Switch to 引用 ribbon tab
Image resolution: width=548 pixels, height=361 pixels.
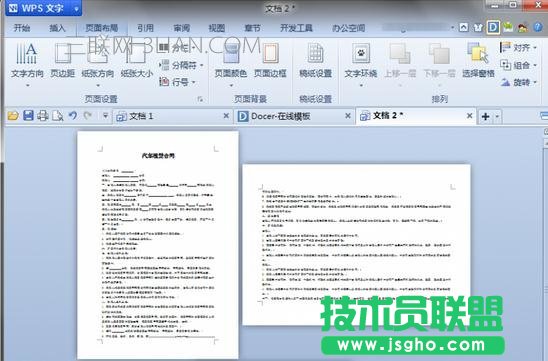pyautogui.click(x=145, y=28)
